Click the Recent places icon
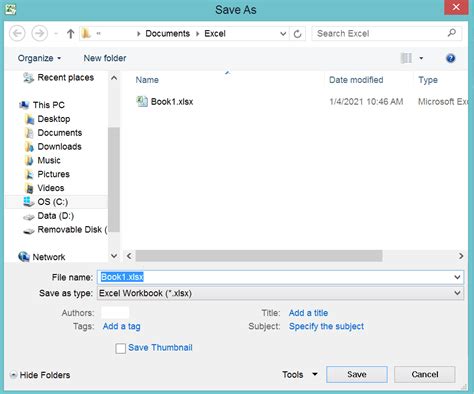The width and height of the screenshot is (474, 394). pyautogui.click(x=28, y=78)
